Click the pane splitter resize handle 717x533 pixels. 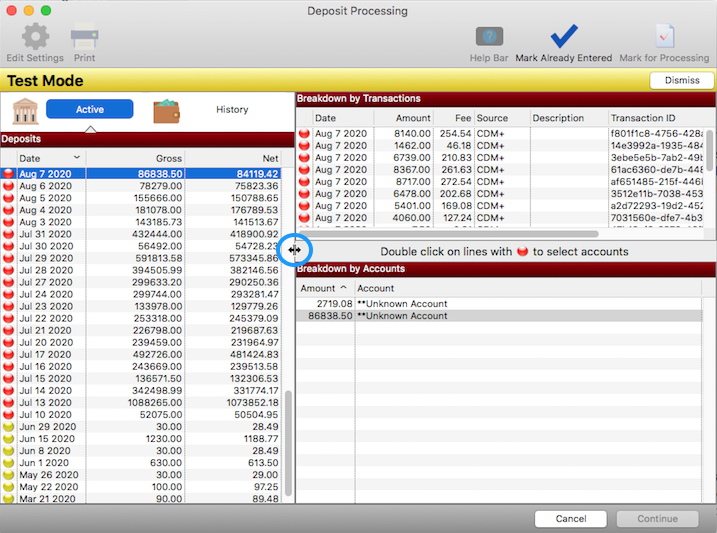(294, 250)
